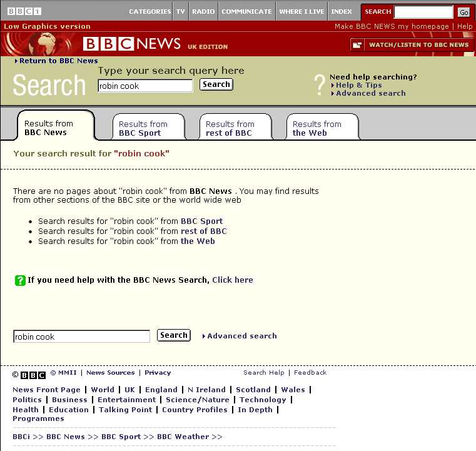Open Education section link
The height and width of the screenshot is (451, 476).
(x=69, y=410)
